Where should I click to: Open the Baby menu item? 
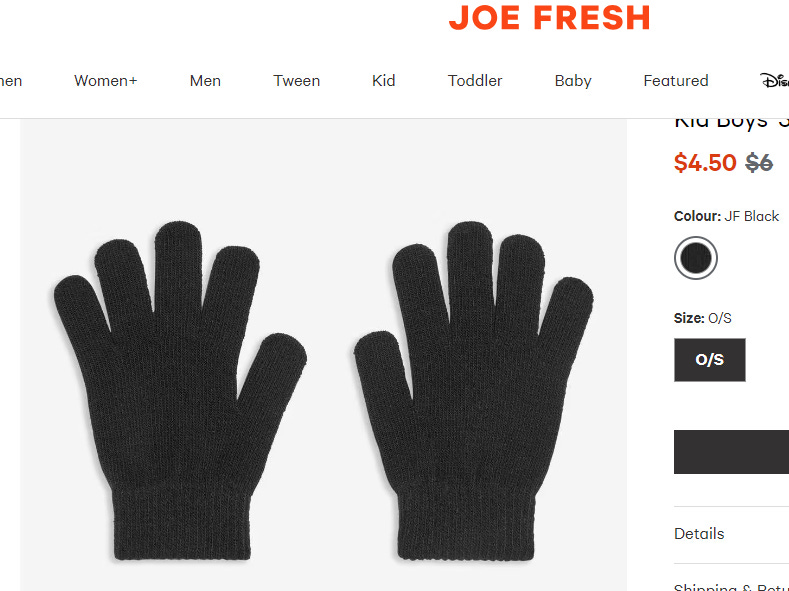point(573,80)
